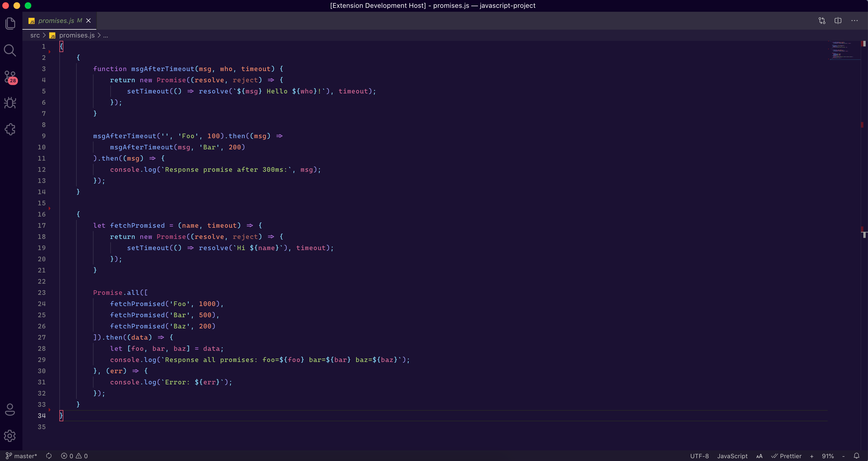Image resolution: width=868 pixels, height=461 pixels.
Task: Open Source Control with 28 changes
Action: [x=10, y=77]
